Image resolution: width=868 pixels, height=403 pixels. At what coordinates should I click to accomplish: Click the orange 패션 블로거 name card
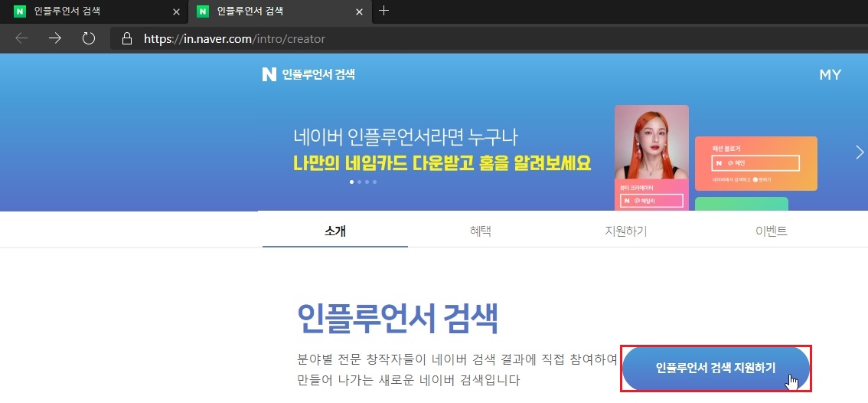point(756,163)
